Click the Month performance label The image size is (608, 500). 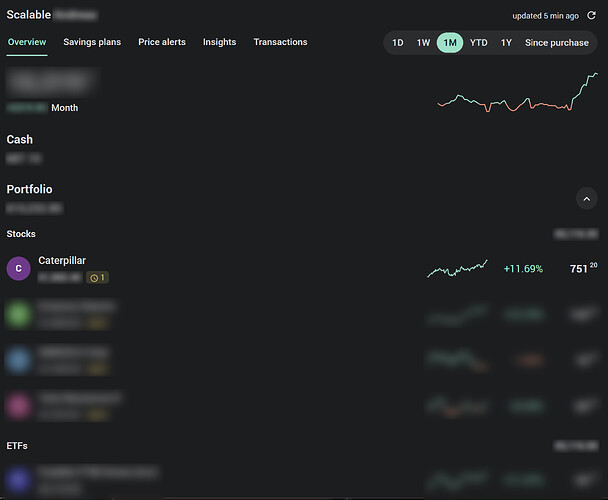[65, 108]
